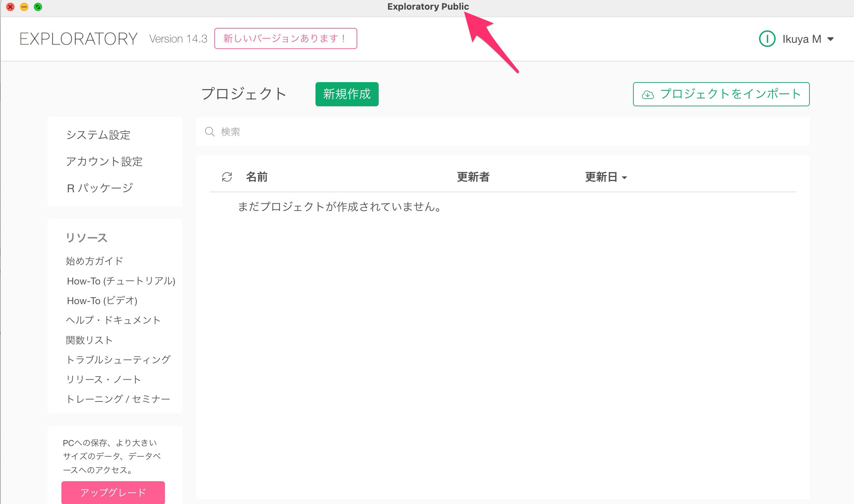
Task: Open the 始め方ガイド link
Action: pyautogui.click(x=95, y=261)
